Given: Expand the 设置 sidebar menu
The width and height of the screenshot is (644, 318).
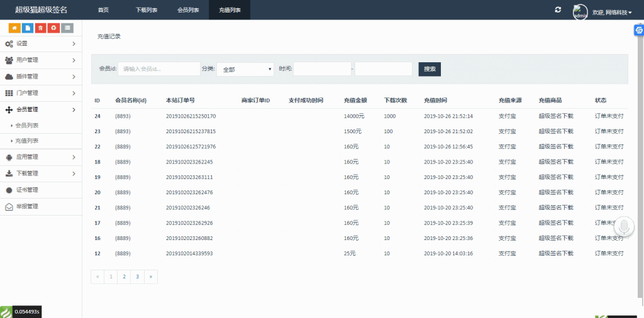Looking at the screenshot, I should pos(40,43).
